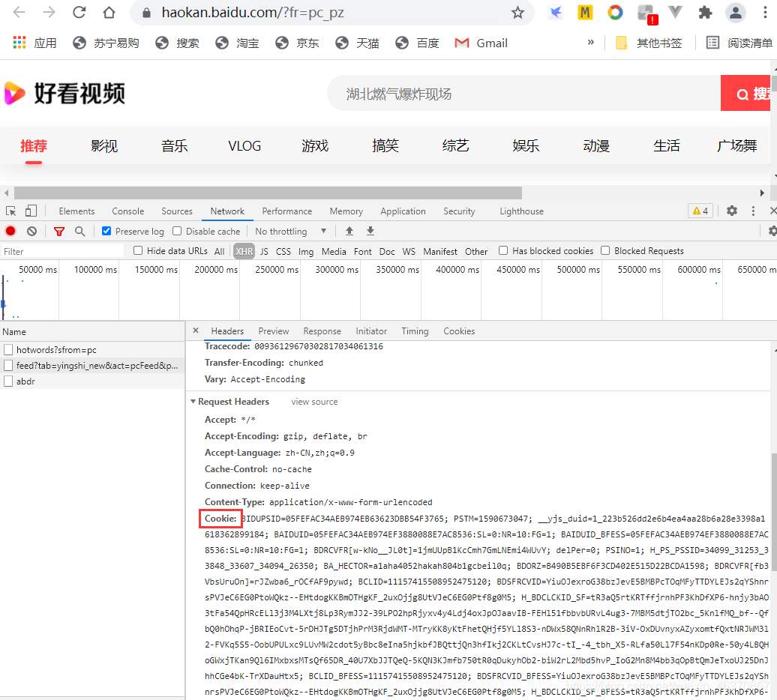Show more bookmarks with » chevron
Viewport: 777px width, 700px height.
(x=591, y=43)
